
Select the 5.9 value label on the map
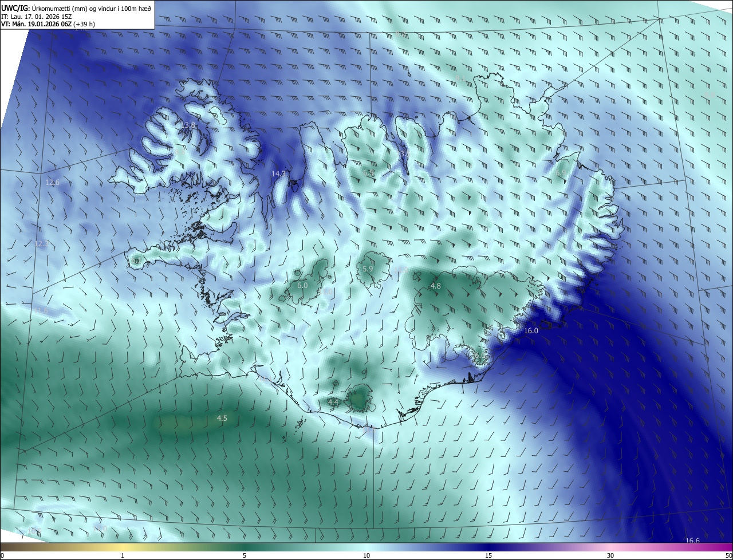(368, 269)
